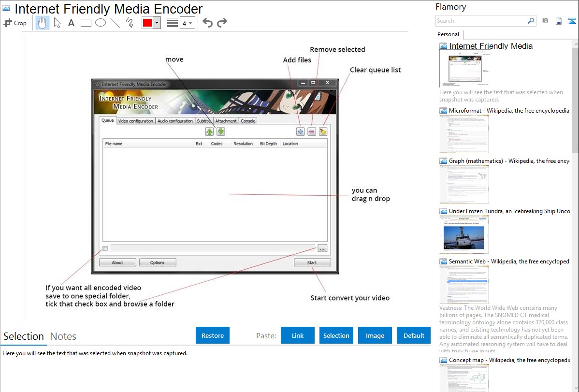579x392 pixels.
Task: Open the Microformat Wikipedia snapshot title
Action: [x=509, y=111]
